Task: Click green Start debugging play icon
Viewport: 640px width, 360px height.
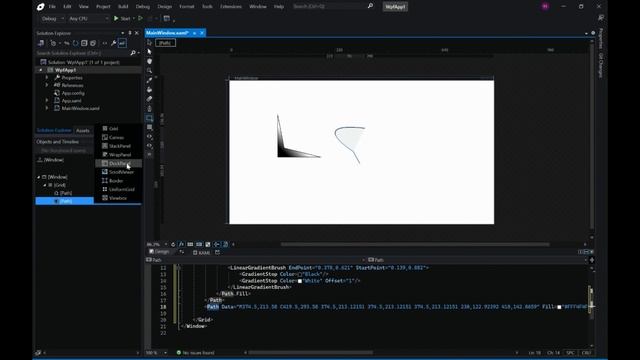Action: pyautogui.click(x=116, y=18)
